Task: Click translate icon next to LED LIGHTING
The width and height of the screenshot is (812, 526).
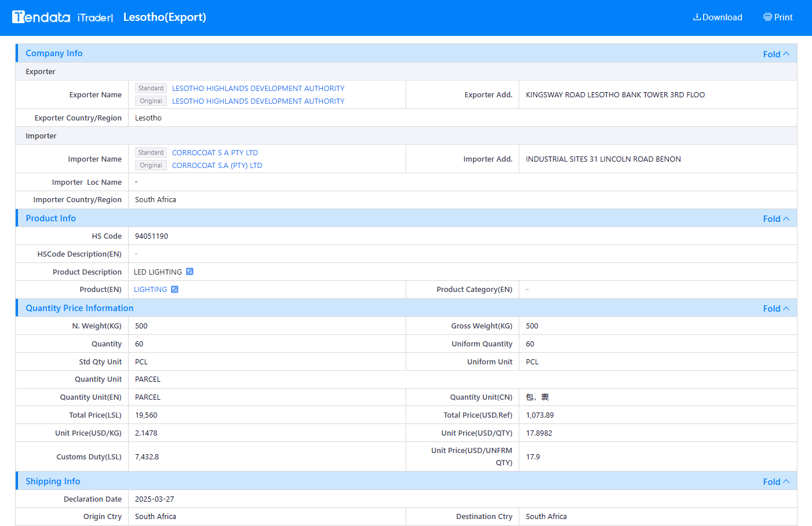Action: coord(190,272)
